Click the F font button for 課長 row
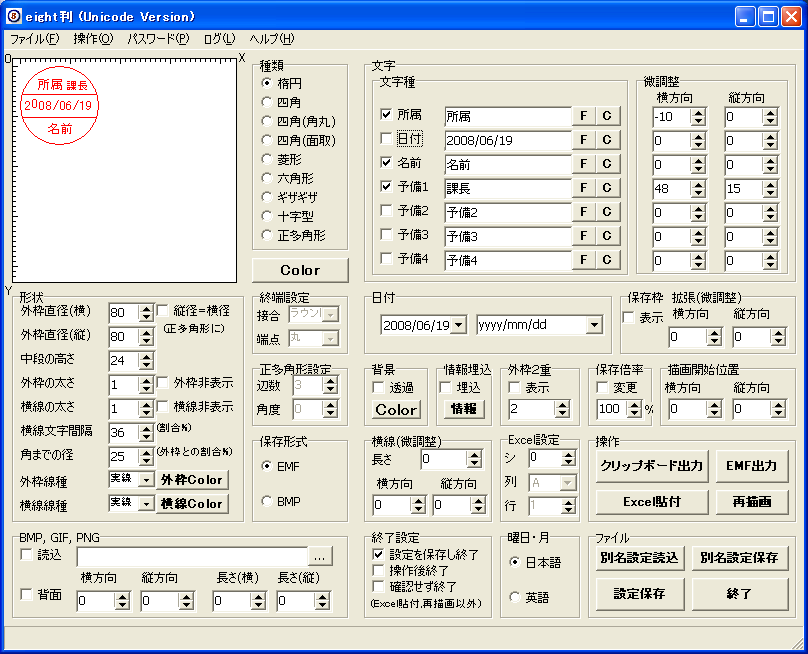The height and width of the screenshot is (654, 808). coord(583,188)
